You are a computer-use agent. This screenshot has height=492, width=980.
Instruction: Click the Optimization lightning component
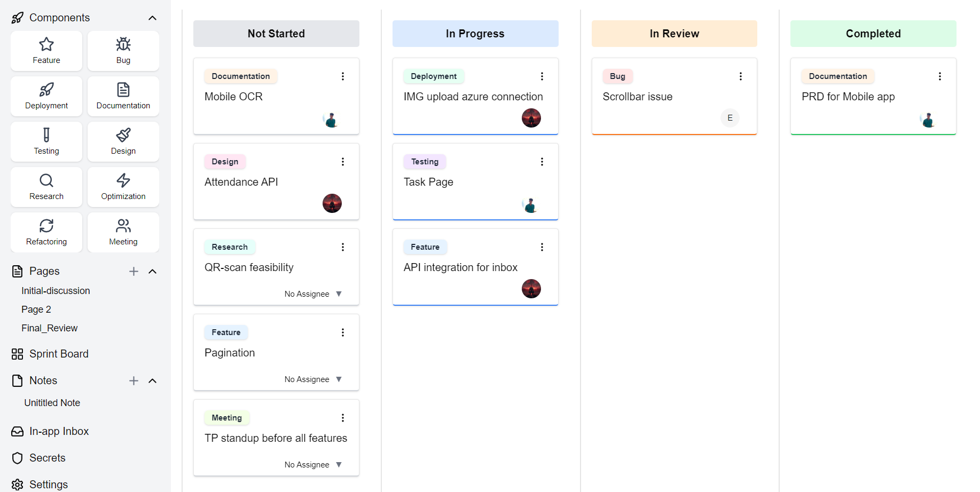(x=123, y=187)
